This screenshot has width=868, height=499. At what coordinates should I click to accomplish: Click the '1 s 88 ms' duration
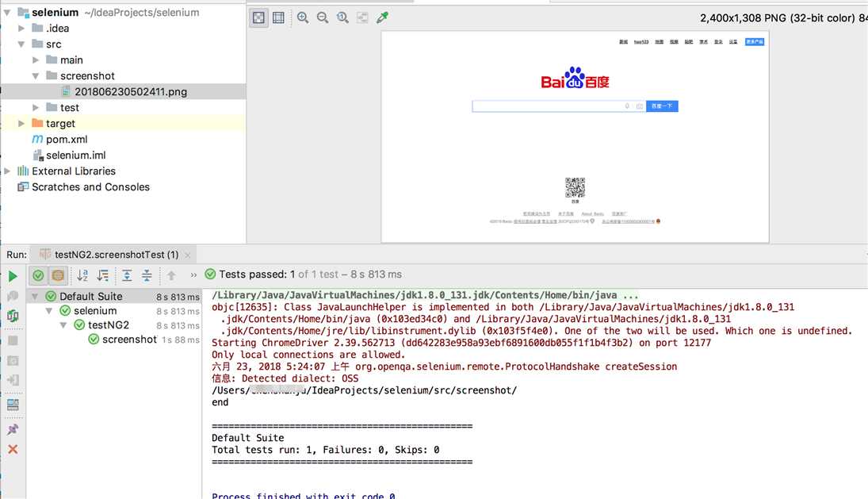[181, 340]
